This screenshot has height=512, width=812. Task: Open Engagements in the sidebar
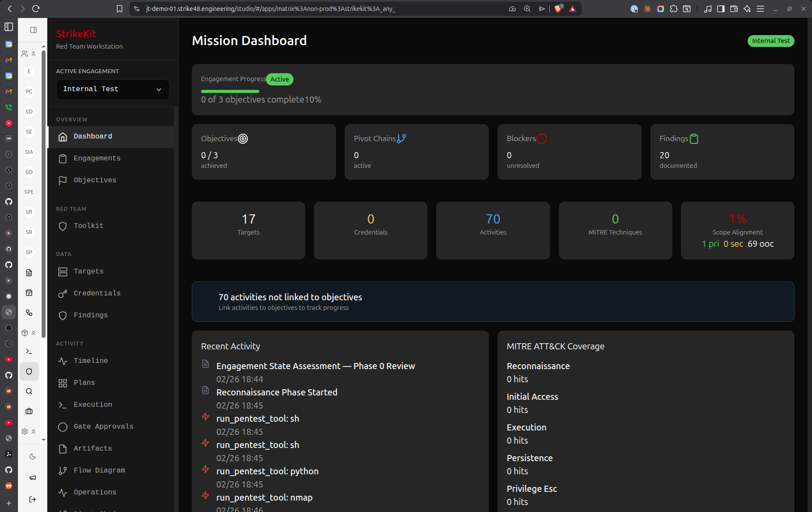point(110,159)
